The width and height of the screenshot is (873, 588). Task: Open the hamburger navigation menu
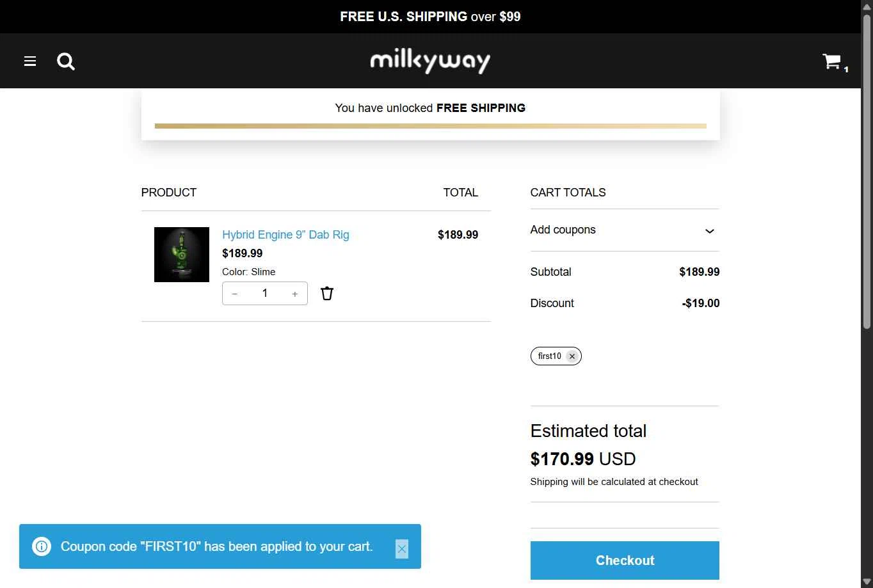click(30, 61)
